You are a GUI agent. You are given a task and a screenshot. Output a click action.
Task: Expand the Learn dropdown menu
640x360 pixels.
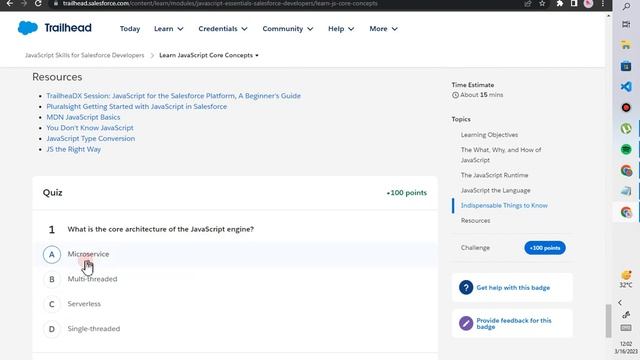point(169,29)
